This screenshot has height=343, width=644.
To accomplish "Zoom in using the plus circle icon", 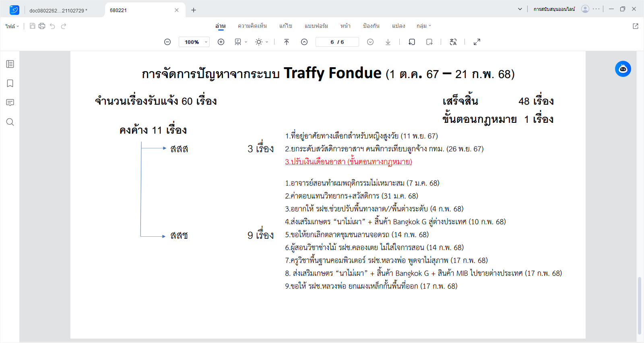I will point(221,42).
